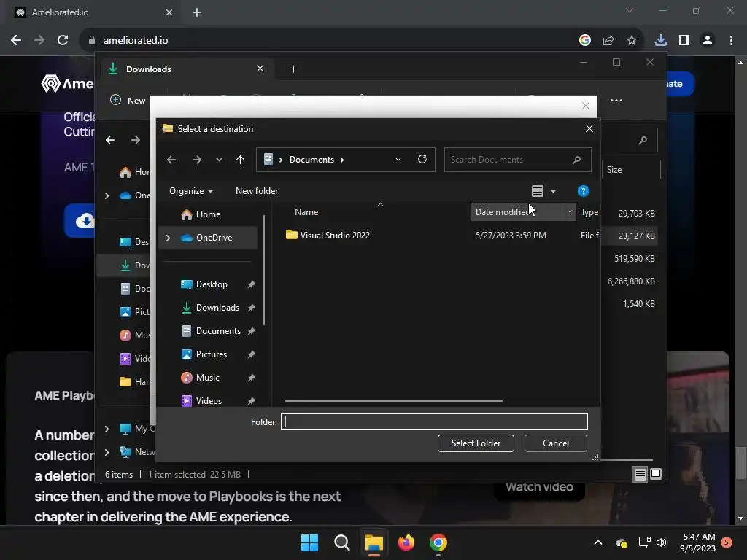
Task: Bookmark this page with star icon
Action: pos(631,41)
